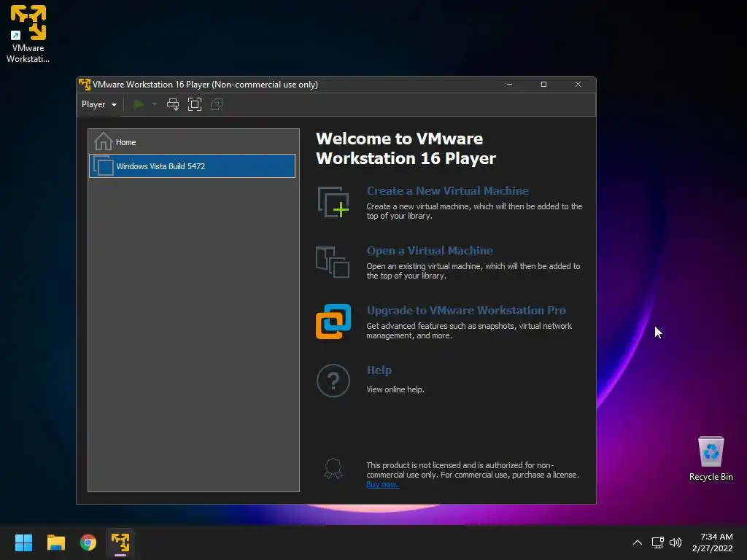Open the Windows Start menu
This screenshot has width=747, height=560.
[x=23, y=542]
